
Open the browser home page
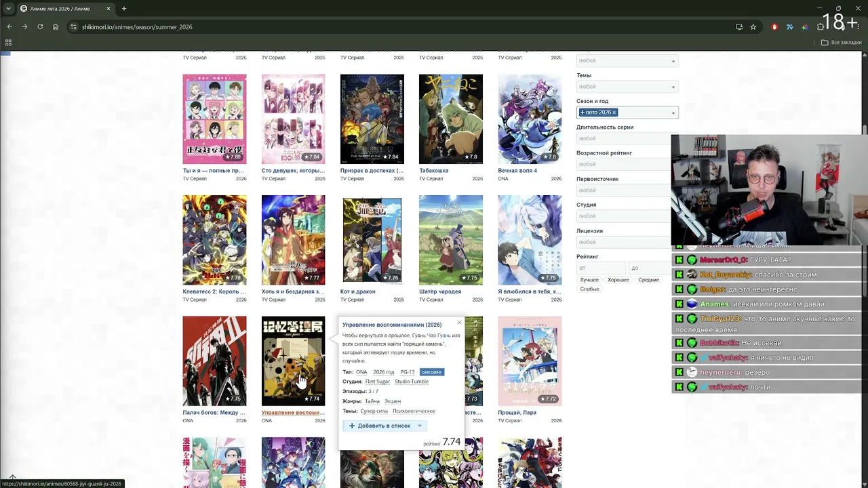click(x=56, y=27)
